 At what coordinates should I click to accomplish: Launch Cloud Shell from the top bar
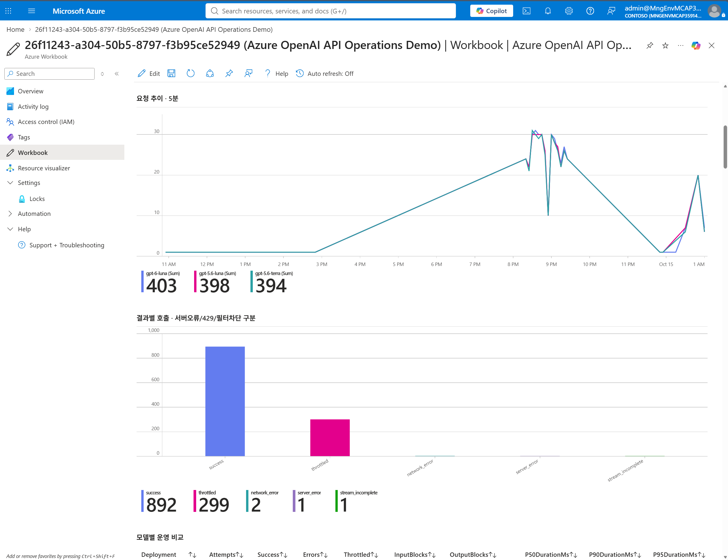pyautogui.click(x=526, y=11)
